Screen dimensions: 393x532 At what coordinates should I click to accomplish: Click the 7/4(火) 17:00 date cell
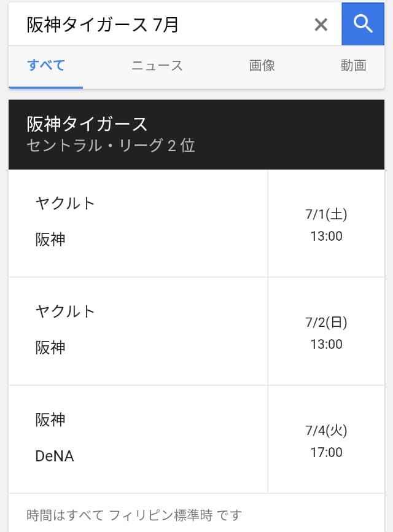326,441
